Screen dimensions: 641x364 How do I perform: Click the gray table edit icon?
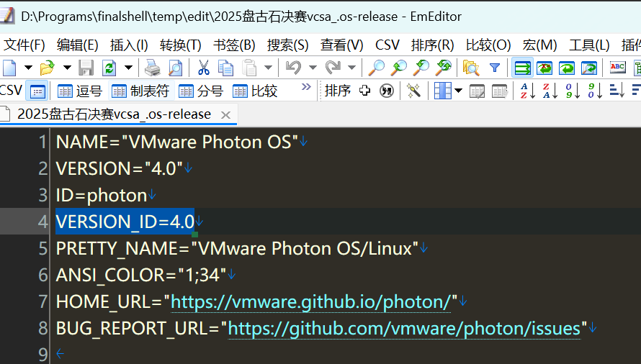500,91
